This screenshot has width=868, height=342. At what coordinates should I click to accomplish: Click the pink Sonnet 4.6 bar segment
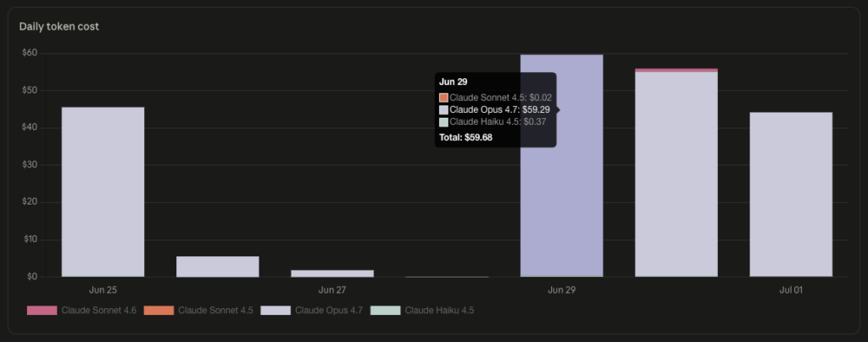coord(676,70)
